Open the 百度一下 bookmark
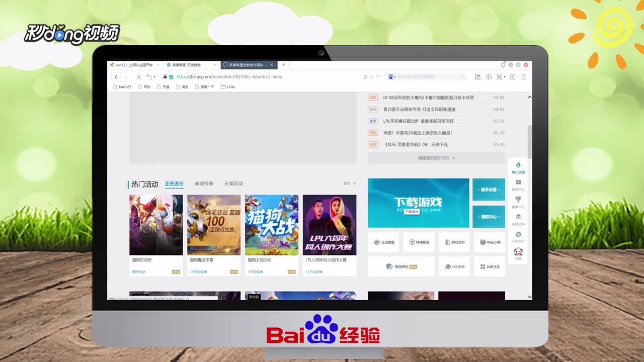Image resolution: width=644 pixels, height=362 pixels. [x=205, y=87]
